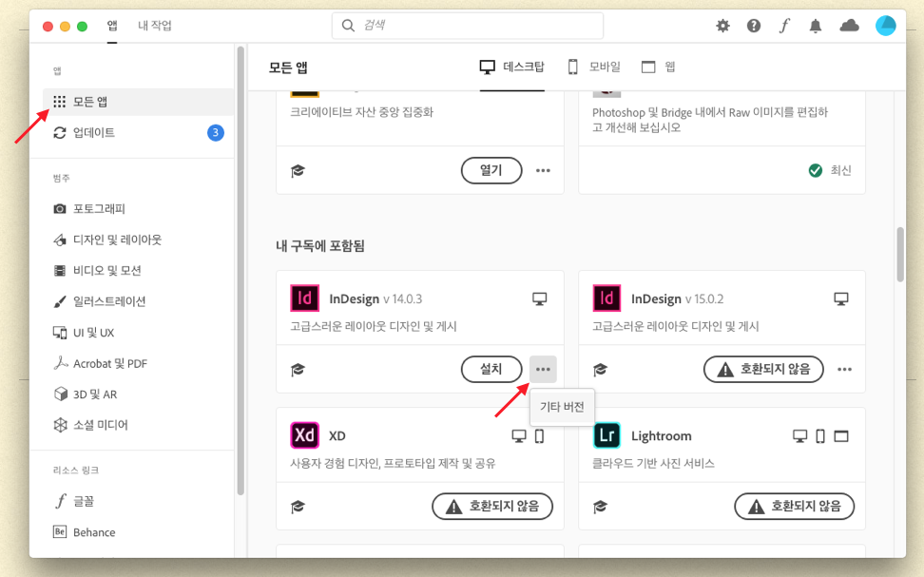The width and height of the screenshot is (924, 577).
Task: Select the 모바일 platform tab
Action: click(594, 67)
